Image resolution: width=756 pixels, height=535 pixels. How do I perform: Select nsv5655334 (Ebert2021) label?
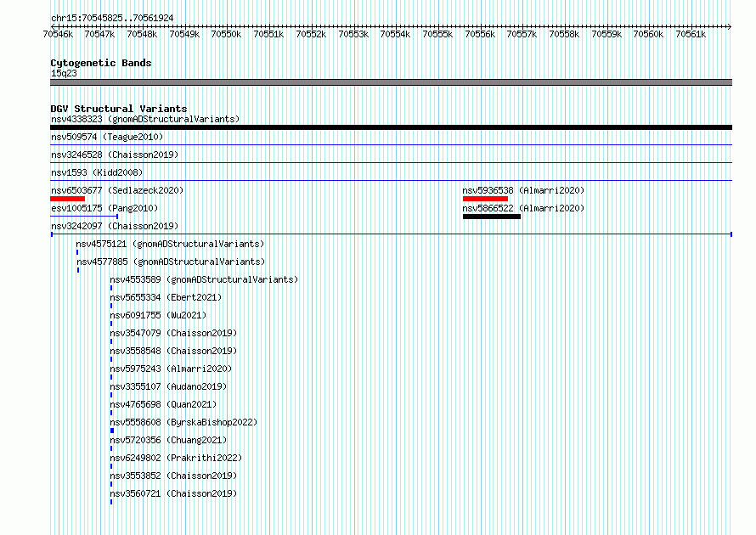pos(166,297)
